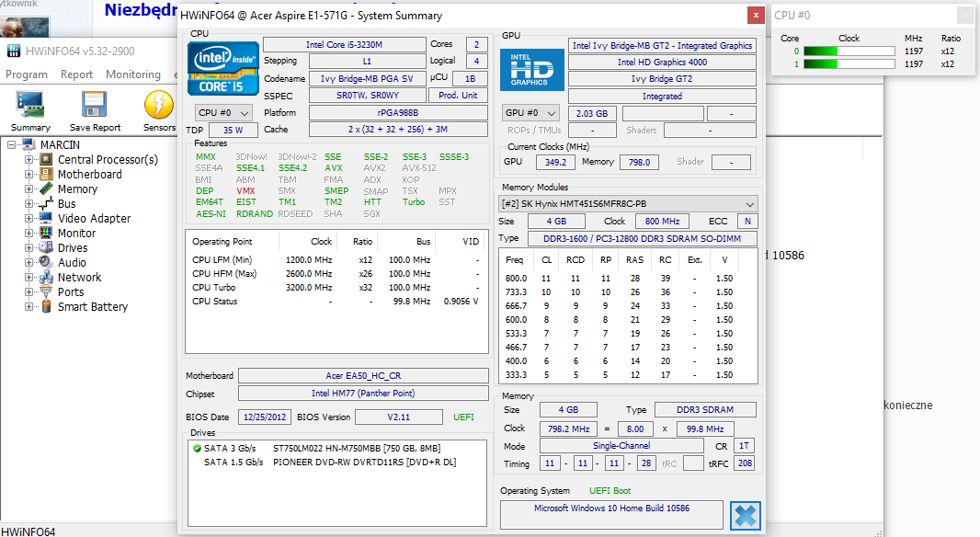980x537 pixels.
Task: Select the Video Adapter tree icon
Action: [46, 218]
